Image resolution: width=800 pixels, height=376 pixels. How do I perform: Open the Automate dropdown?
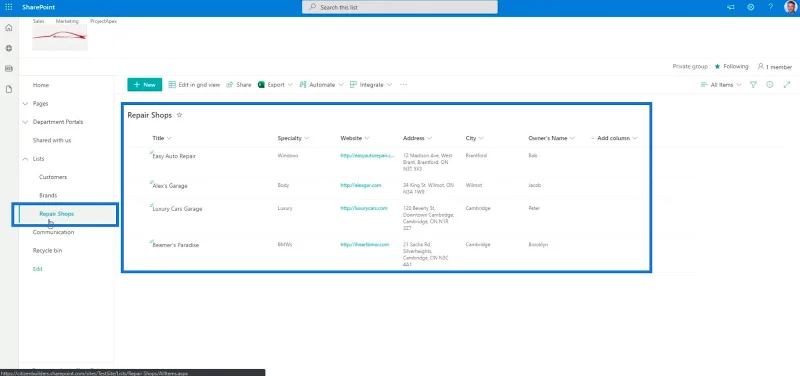pos(321,85)
